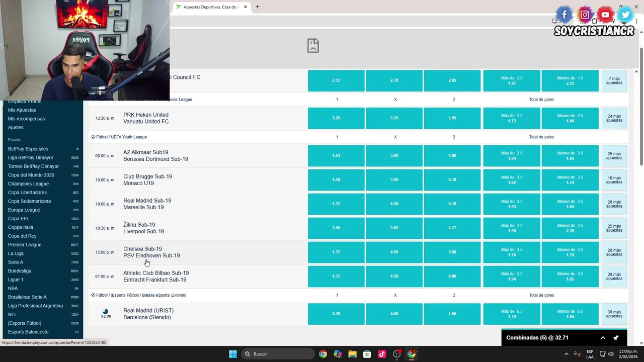Open the Real Madrid Sub-19 vs Marseille event
644x362 pixels.
(147, 204)
